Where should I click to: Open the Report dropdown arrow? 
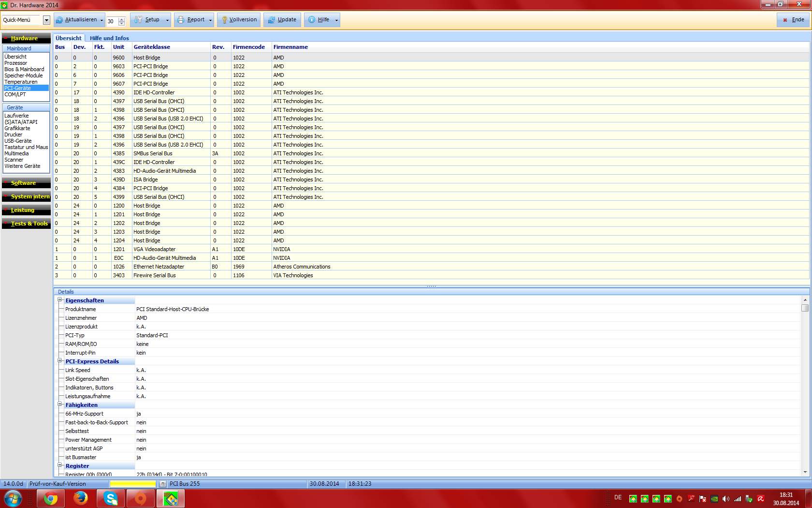coord(211,20)
